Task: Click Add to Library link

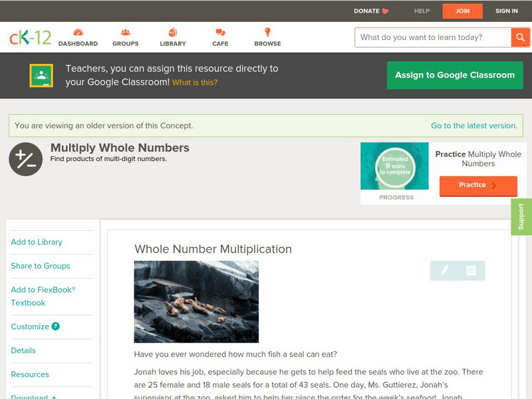Action: (37, 242)
